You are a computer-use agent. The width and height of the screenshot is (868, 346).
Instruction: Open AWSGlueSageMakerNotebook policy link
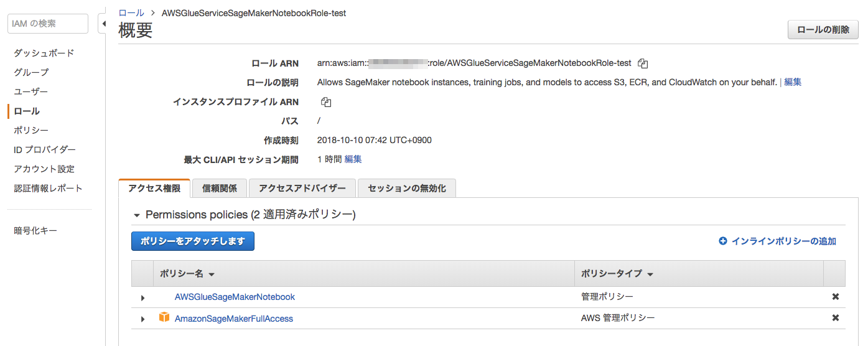point(235,297)
